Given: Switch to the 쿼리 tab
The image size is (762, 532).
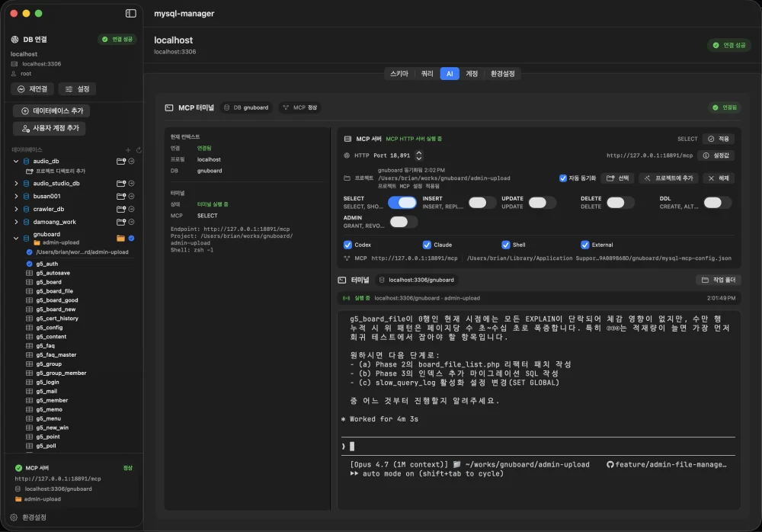Looking at the screenshot, I should pos(427,73).
